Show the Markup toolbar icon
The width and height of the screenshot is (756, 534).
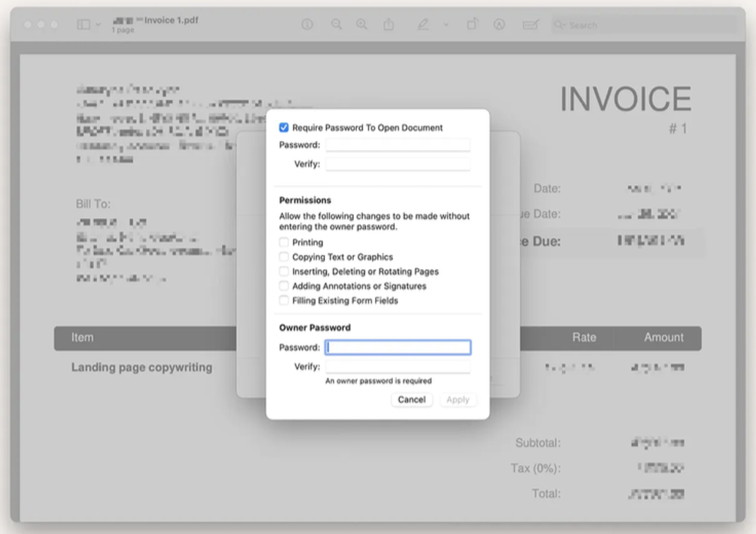500,25
